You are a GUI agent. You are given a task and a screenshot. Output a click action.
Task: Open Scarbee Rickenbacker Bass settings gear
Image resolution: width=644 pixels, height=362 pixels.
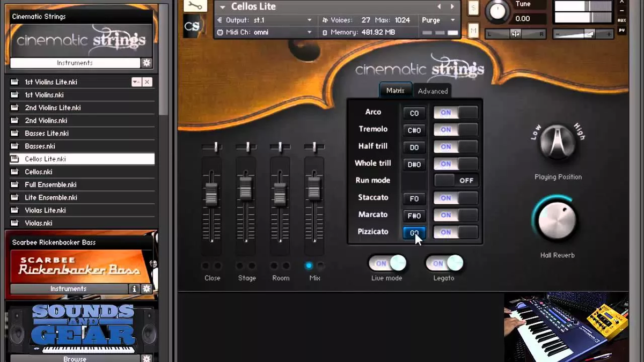[x=147, y=289]
